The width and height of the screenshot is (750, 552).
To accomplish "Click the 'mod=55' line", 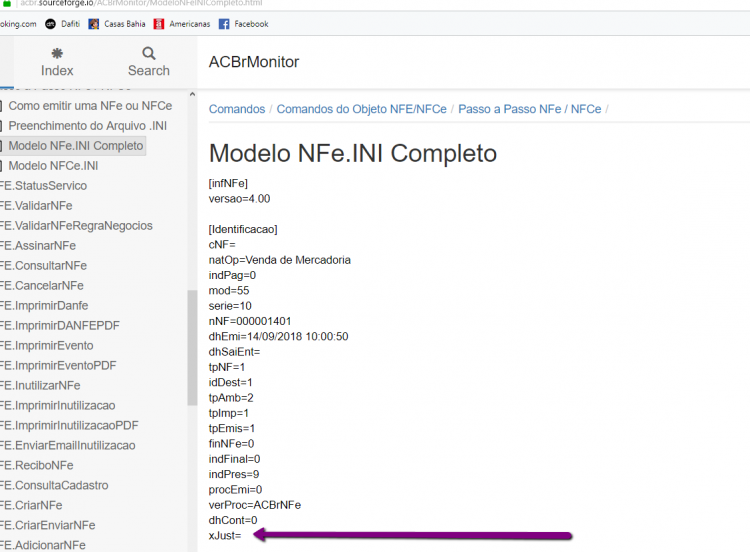I will pos(229,290).
